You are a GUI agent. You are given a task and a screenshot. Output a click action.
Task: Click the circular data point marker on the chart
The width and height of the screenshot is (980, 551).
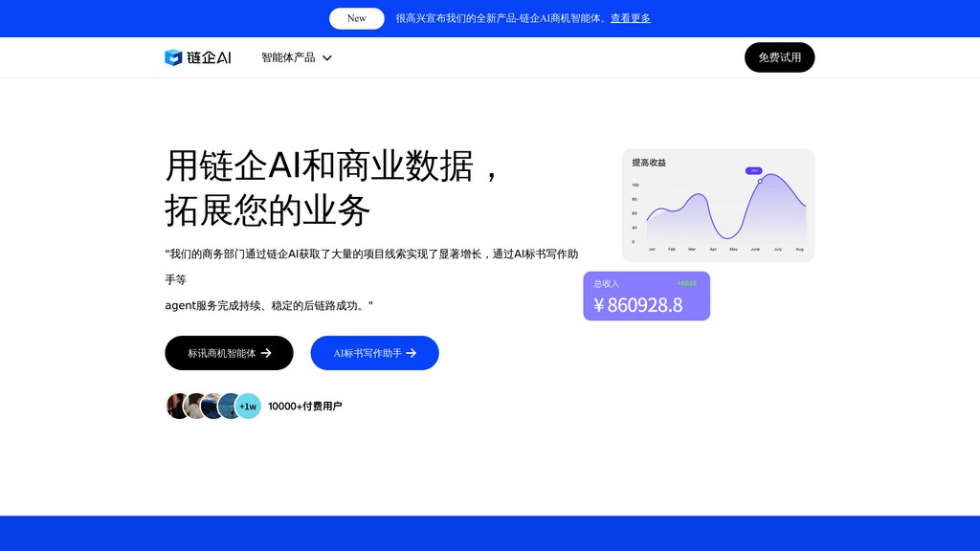(760, 181)
